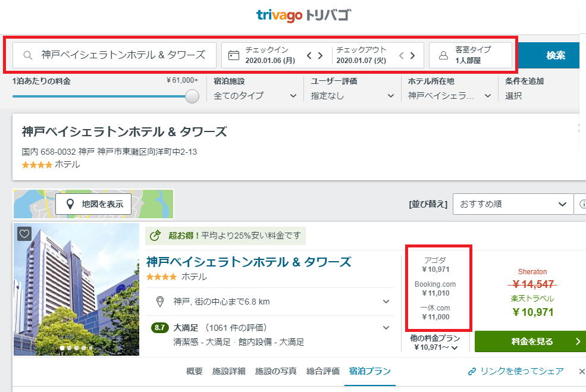586x392 pixels.
Task: Click the location pin icon in the 神戸 distance row
Action: point(160,302)
